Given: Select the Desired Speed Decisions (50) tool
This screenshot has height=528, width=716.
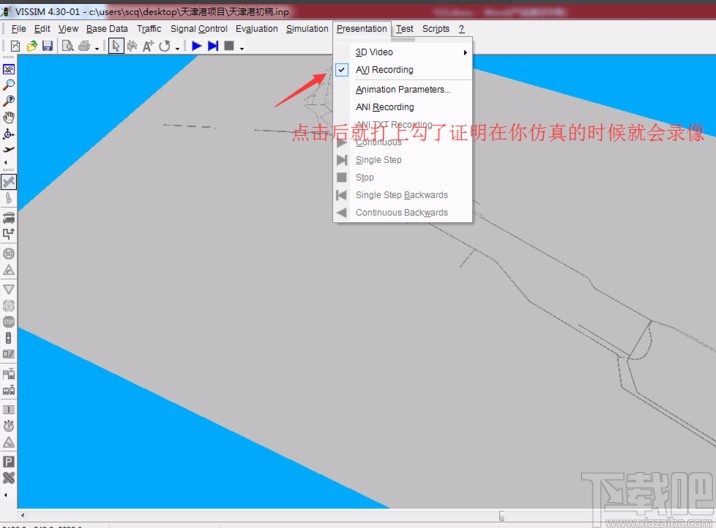Looking at the screenshot, I should 9,253.
